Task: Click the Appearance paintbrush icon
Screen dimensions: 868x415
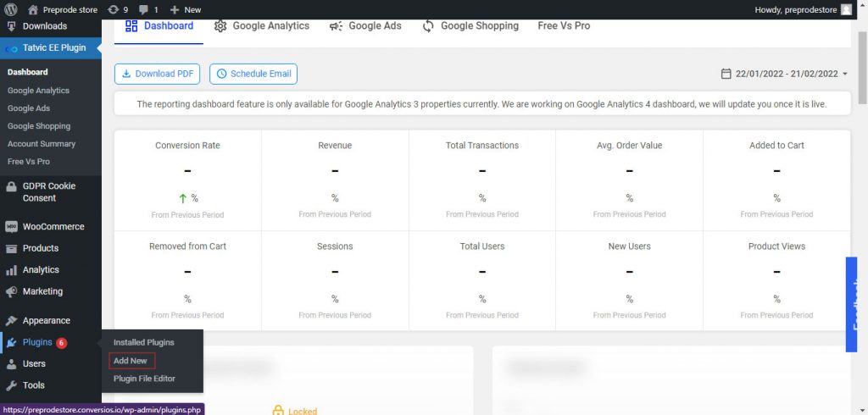Action: pos(11,320)
